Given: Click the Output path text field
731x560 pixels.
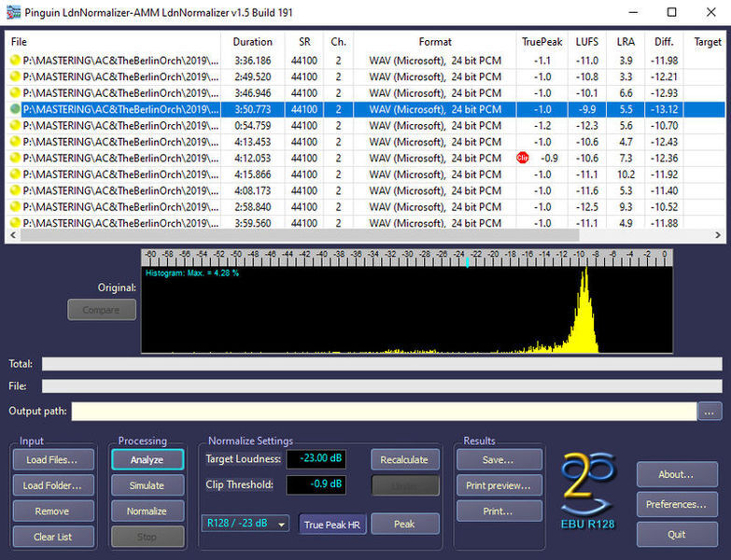Looking at the screenshot, I should [x=384, y=412].
